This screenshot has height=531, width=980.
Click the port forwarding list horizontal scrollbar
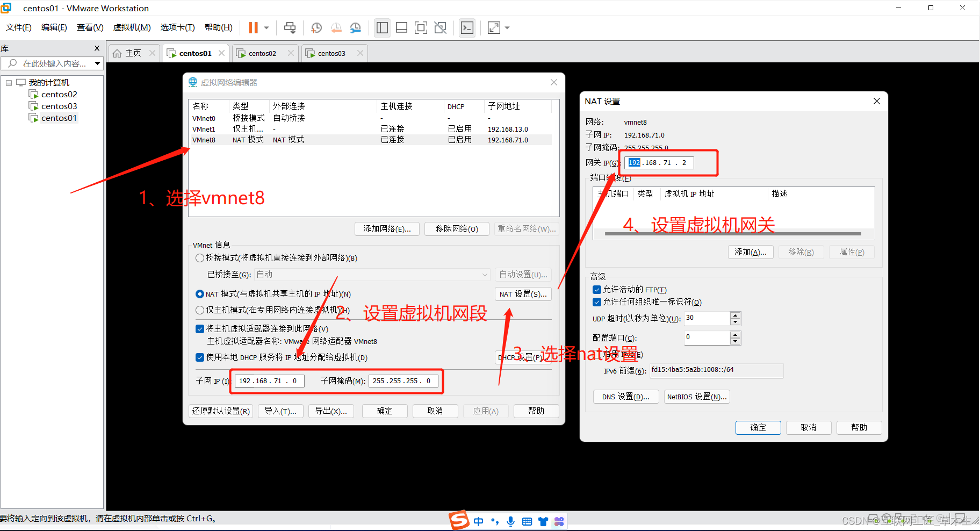point(733,234)
